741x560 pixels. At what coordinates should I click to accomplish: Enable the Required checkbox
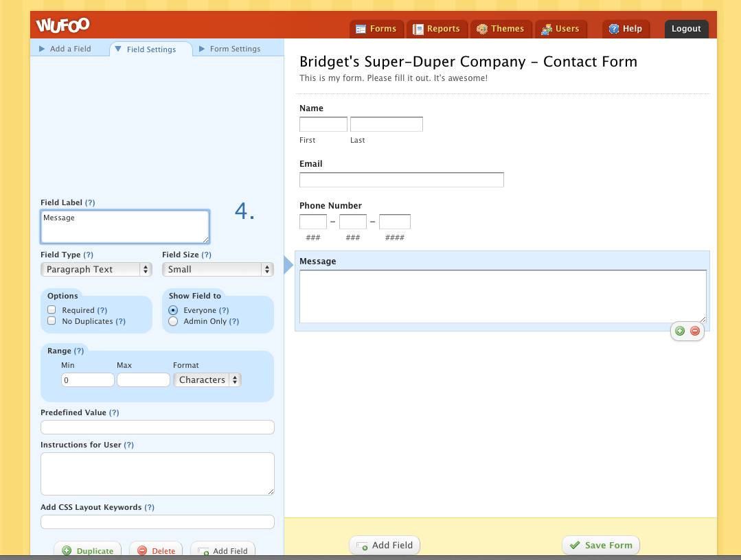52,310
